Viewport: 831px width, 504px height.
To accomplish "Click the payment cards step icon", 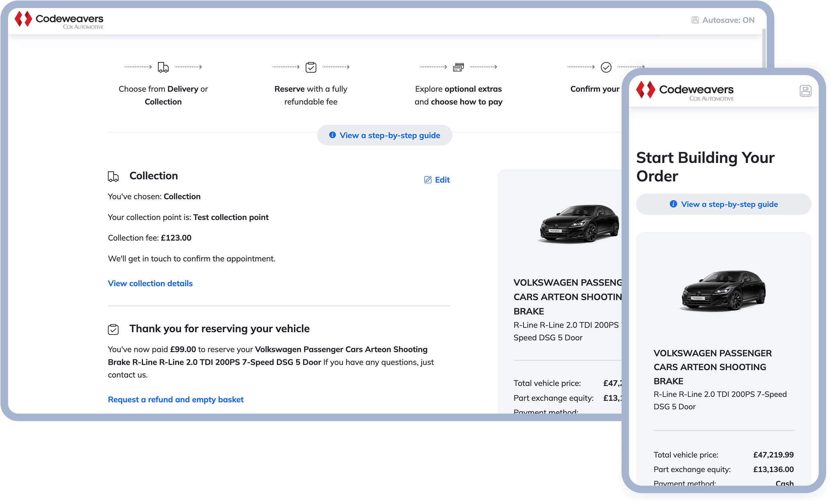I will pyautogui.click(x=458, y=67).
